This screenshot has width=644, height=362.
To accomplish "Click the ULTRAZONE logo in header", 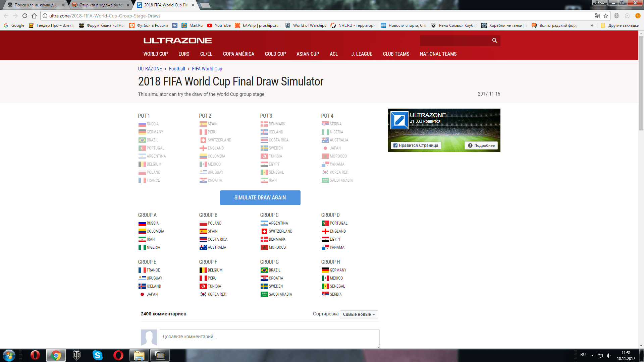I will (177, 41).
